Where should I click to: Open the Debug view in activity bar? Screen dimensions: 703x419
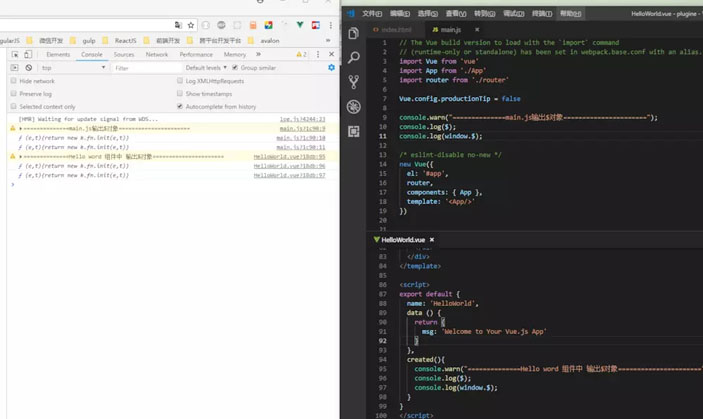(x=354, y=106)
